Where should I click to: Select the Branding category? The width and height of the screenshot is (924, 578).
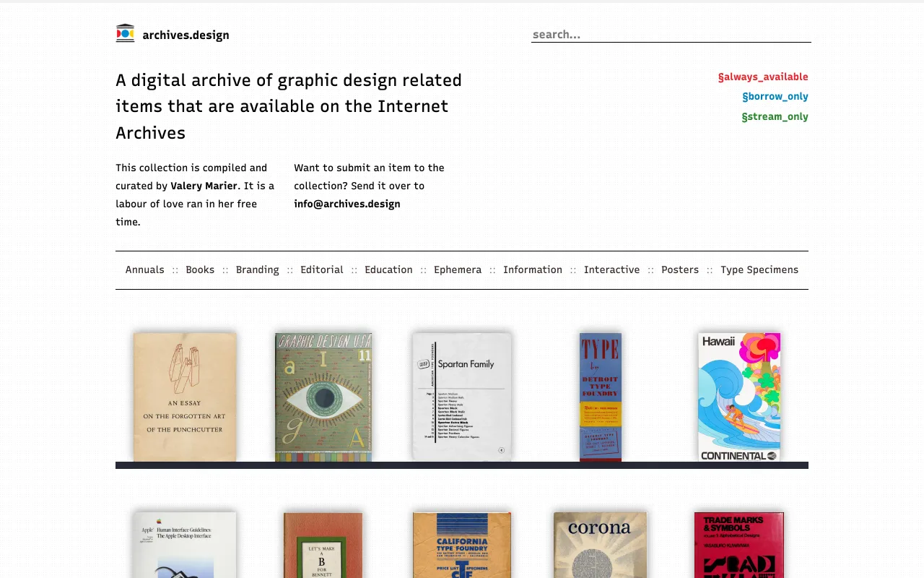tap(258, 269)
